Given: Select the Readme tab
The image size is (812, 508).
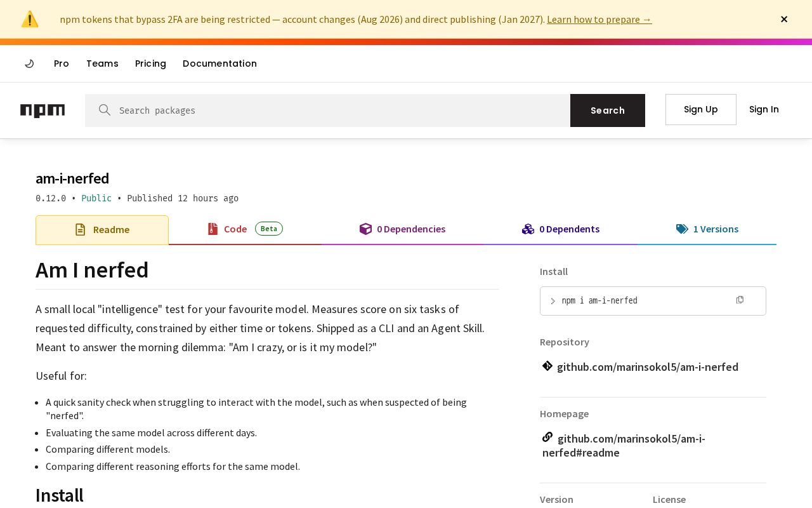Looking at the screenshot, I should pos(102,230).
